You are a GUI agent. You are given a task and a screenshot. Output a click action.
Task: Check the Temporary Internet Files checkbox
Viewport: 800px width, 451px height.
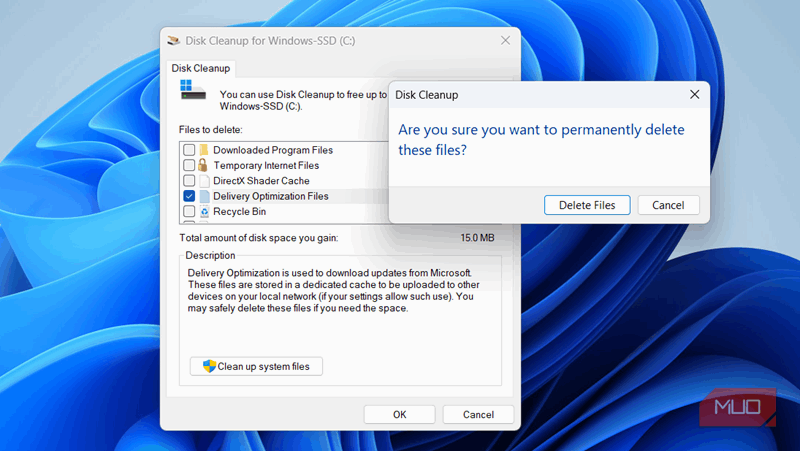(x=189, y=165)
